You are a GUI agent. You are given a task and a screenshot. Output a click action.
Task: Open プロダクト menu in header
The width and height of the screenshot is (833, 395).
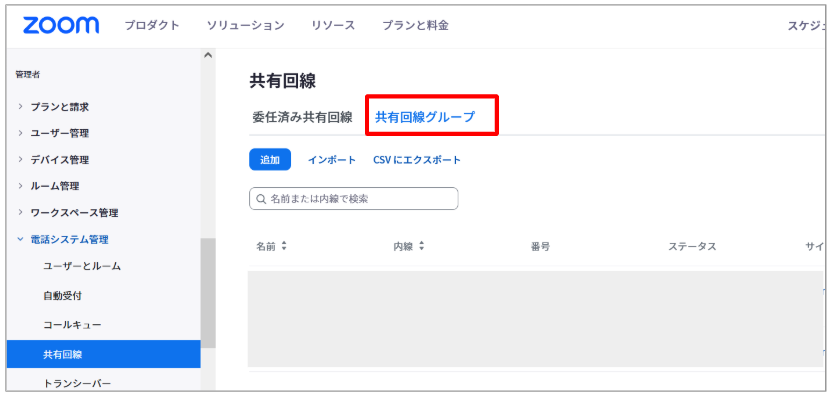click(152, 25)
